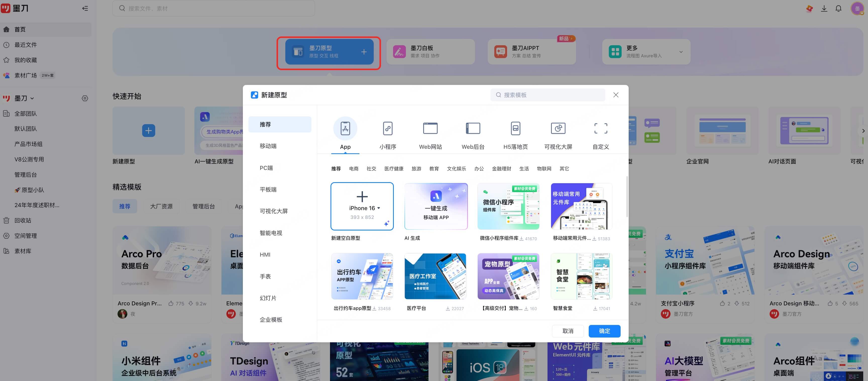Screen dimensions: 868x381
Task: Open AI对话页面 quick start tile
Action: pyautogui.click(x=804, y=131)
